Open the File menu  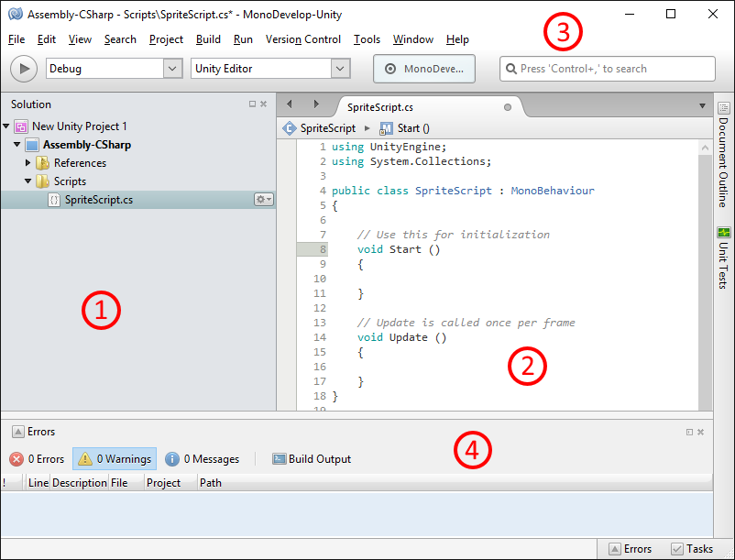16,39
